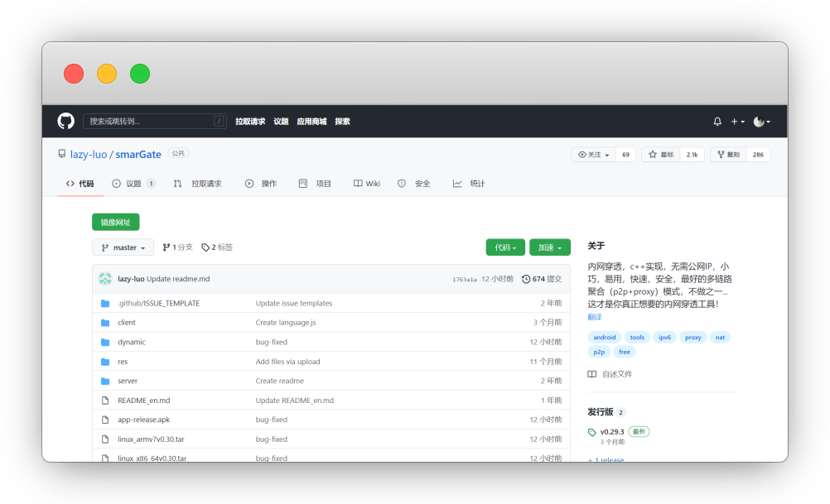Viewport: 830px width, 504px height.
Task: Click the GitHub logo icon
Action: (65, 121)
